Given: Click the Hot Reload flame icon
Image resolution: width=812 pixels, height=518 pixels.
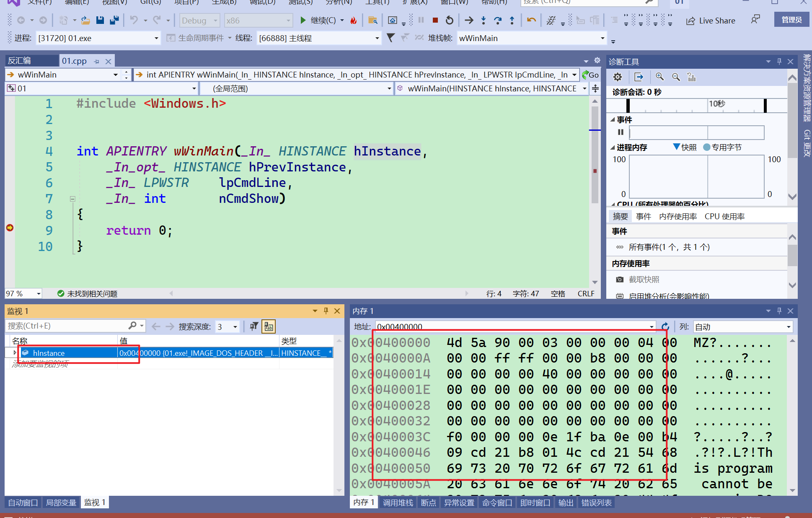Looking at the screenshot, I should pyautogui.click(x=354, y=20).
